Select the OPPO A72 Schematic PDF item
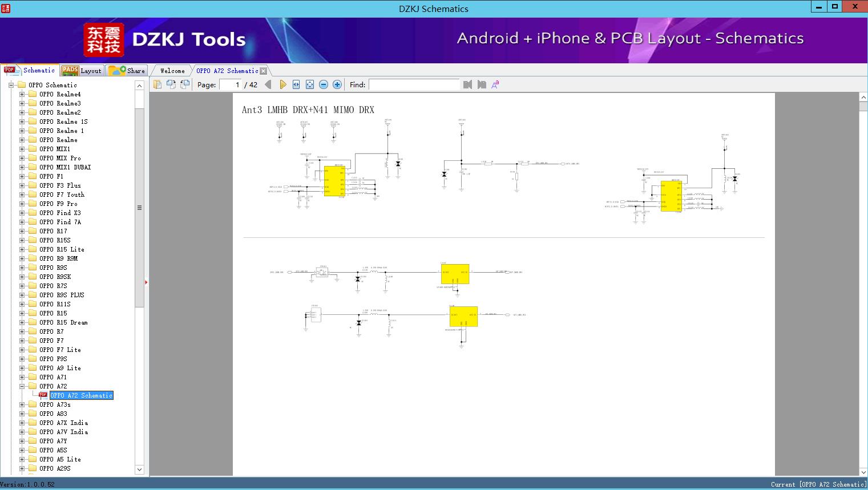The image size is (868, 490). click(82, 395)
